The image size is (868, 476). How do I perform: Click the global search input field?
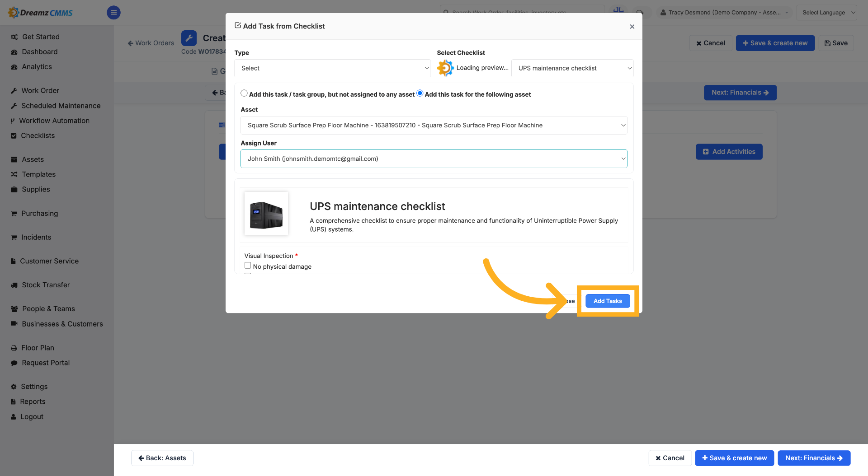pyautogui.click(x=522, y=12)
